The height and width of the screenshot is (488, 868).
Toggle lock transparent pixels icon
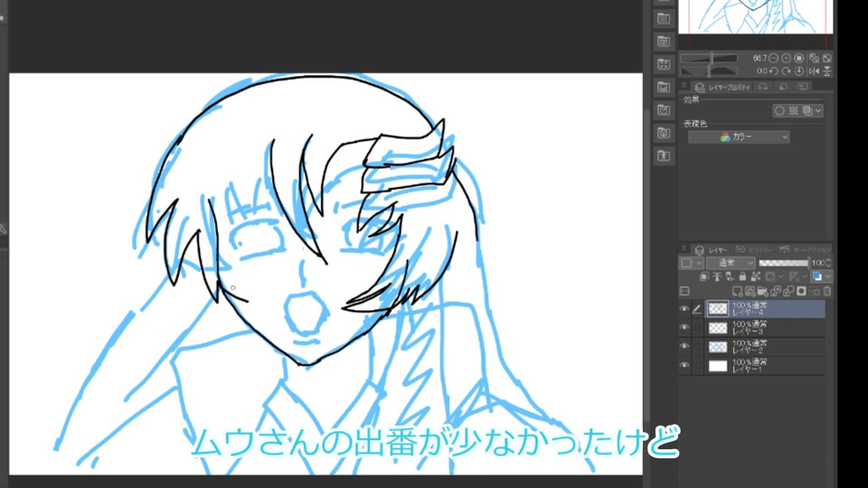click(x=756, y=277)
